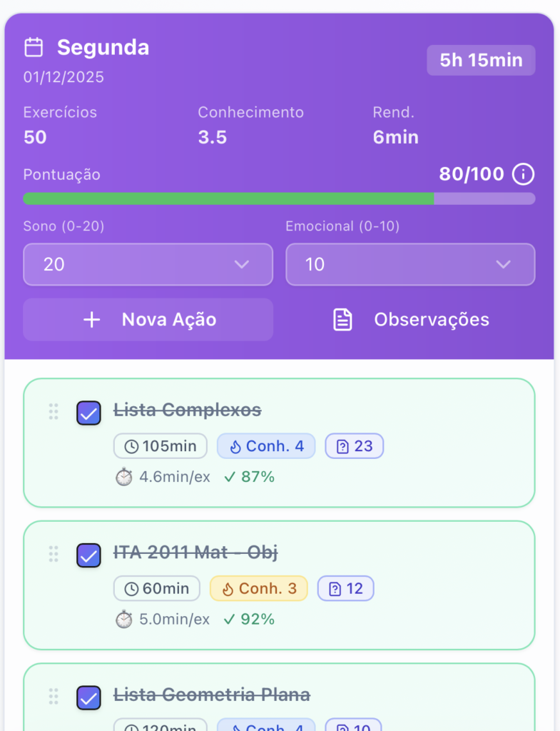The width and height of the screenshot is (560, 731).
Task: Click the calendar icon beside Segunda
Action: click(34, 48)
